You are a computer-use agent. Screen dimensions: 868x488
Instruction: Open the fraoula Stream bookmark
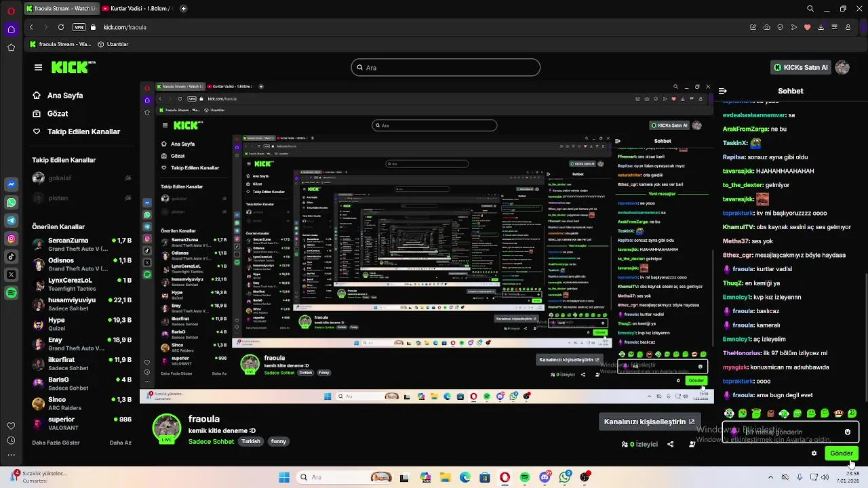point(60,44)
